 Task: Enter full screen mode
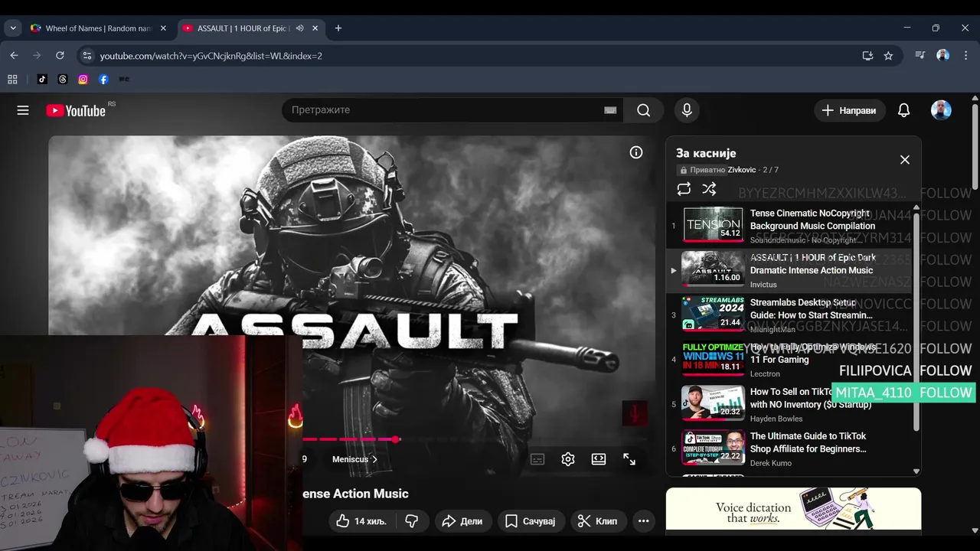(629, 459)
